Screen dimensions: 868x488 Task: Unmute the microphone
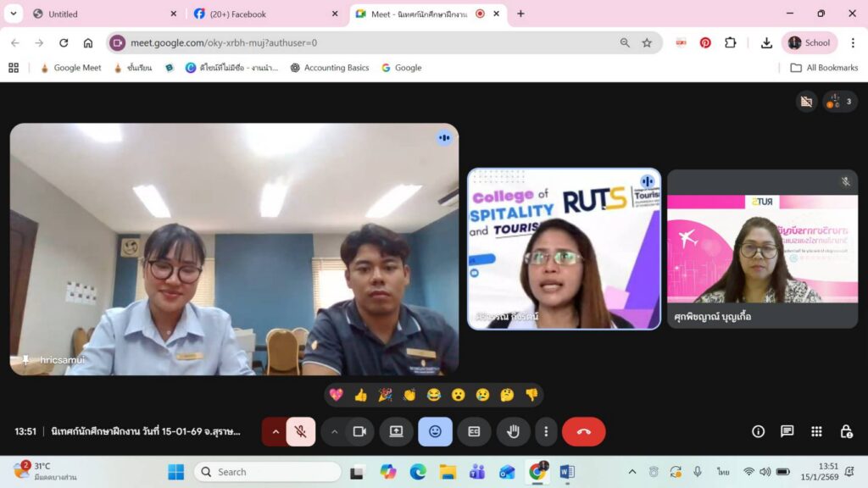click(x=300, y=431)
